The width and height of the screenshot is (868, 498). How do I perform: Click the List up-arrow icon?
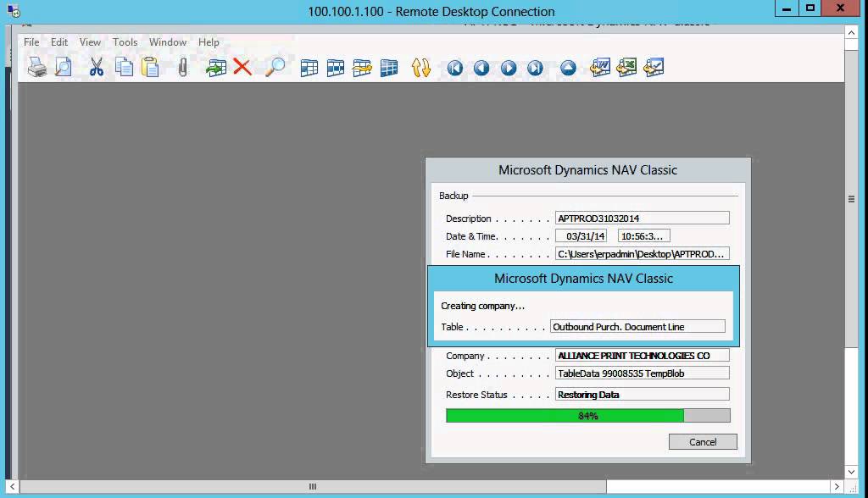click(568, 68)
